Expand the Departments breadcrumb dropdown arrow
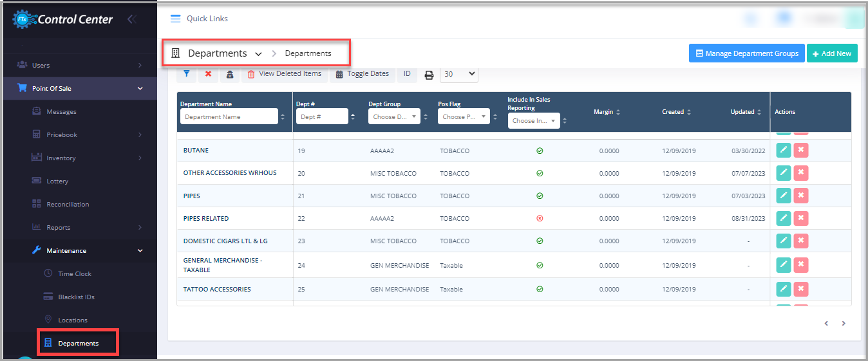The image size is (868, 361). [258, 54]
